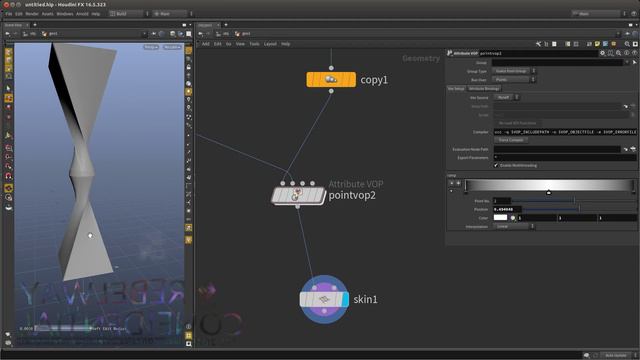Open the viewport No cam dropdown

tap(172, 47)
